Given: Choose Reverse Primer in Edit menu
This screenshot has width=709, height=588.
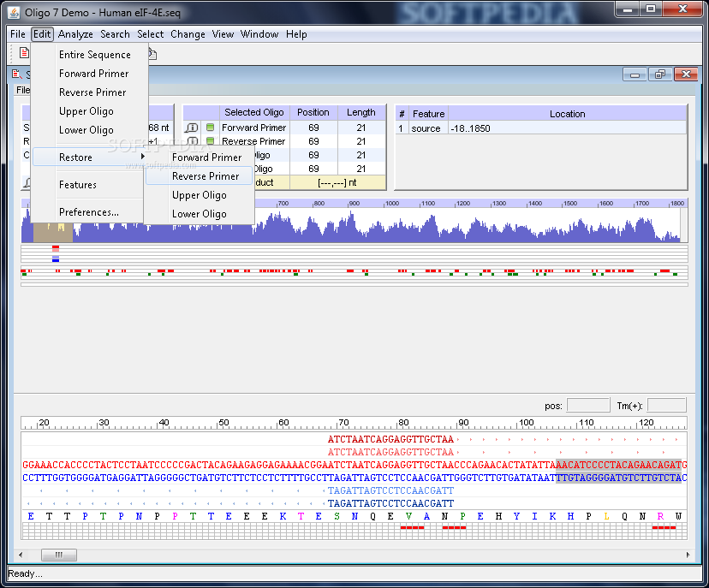Looking at the screenshot, I should point(92,92).
